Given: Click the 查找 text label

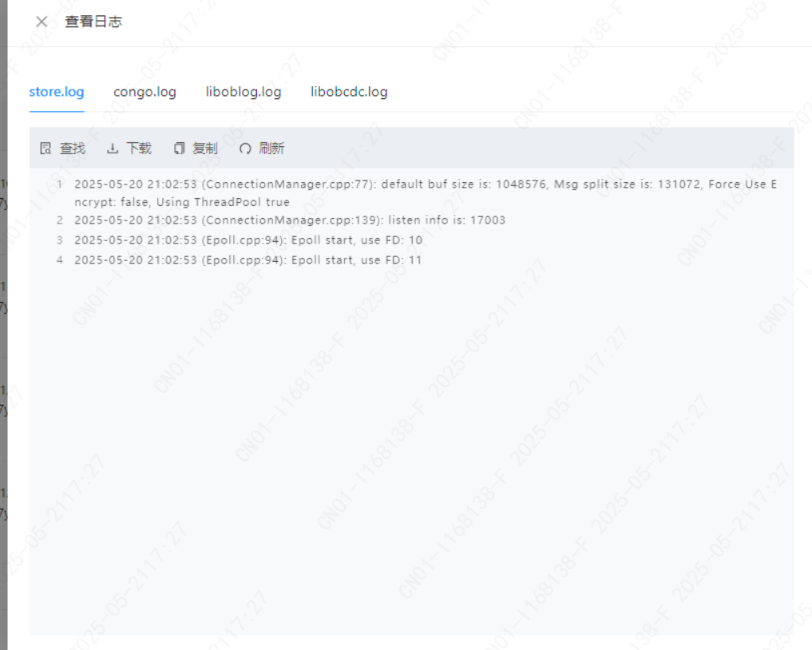Looking at the screenshot, I should pos(73,149).
